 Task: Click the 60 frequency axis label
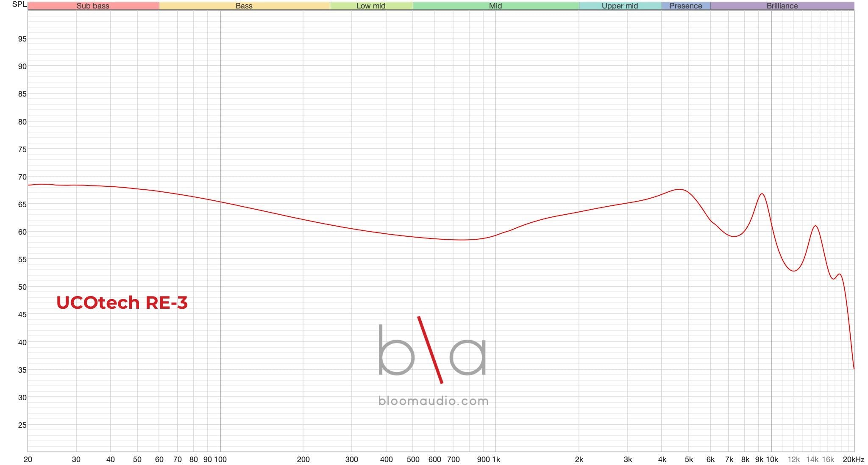click(159, 459)
